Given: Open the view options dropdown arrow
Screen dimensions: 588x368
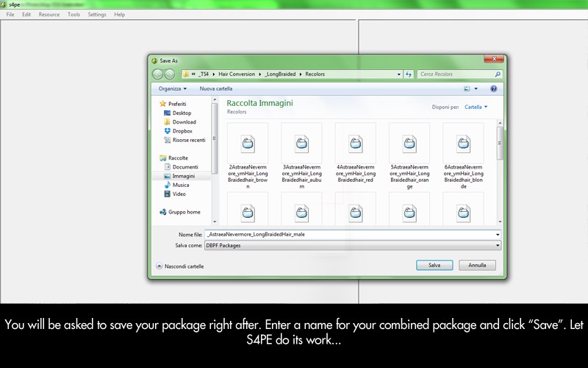Looking at the screenshot, I should [476, 89].
